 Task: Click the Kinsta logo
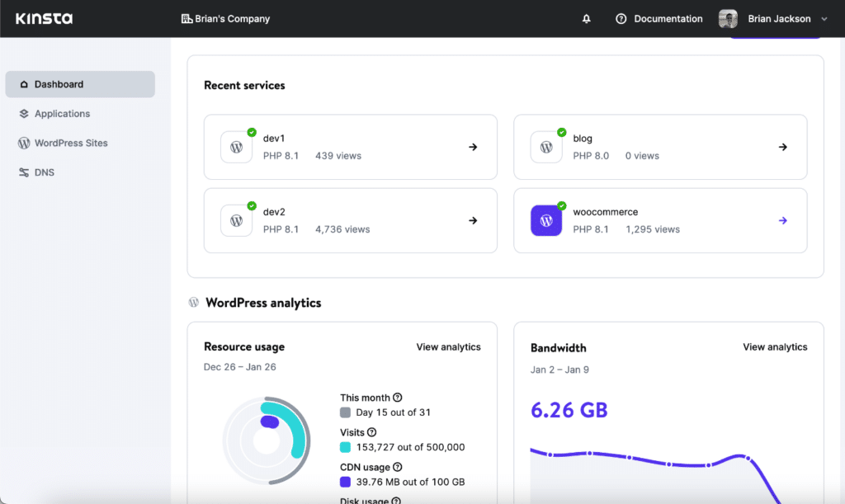(x=45, y=19)
